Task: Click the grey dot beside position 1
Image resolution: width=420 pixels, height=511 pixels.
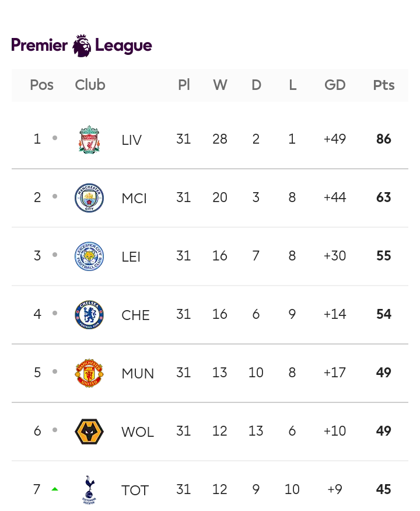Action: click(x=55, y=138)
